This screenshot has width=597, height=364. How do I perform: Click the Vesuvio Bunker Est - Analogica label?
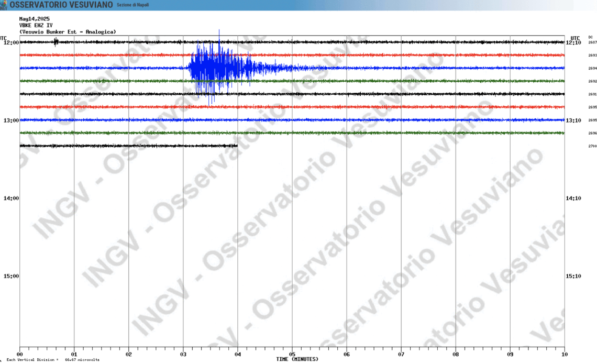(68, 32)
